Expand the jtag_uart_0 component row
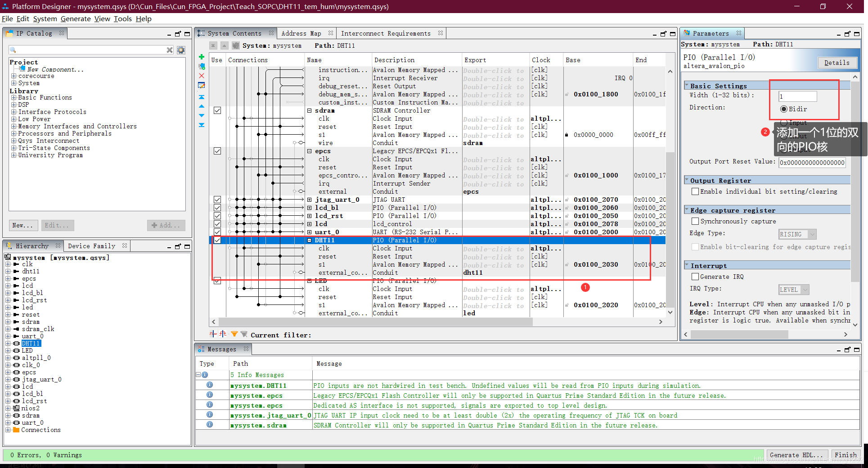The height and width of the screenshot is (468, 868). pos(310,200)
